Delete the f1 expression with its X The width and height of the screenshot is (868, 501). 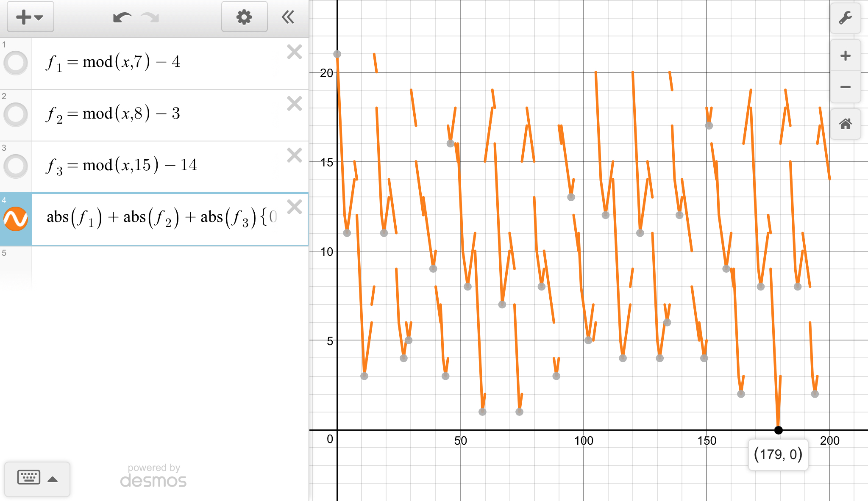point(294,52)
